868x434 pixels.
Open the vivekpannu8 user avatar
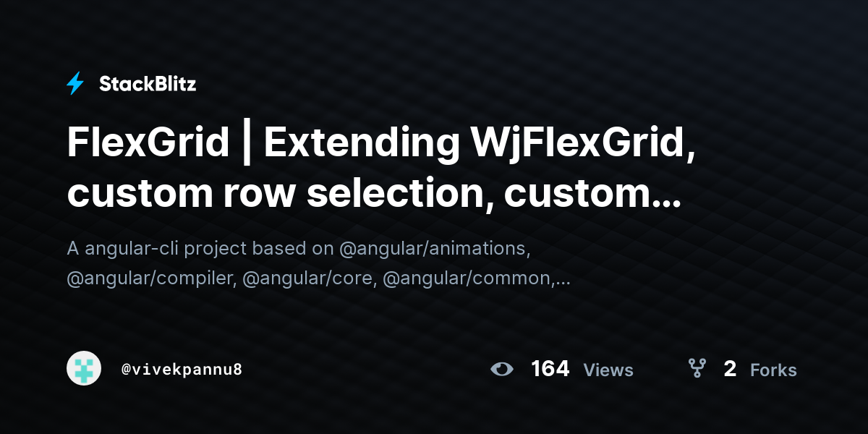tap(84, 369)
